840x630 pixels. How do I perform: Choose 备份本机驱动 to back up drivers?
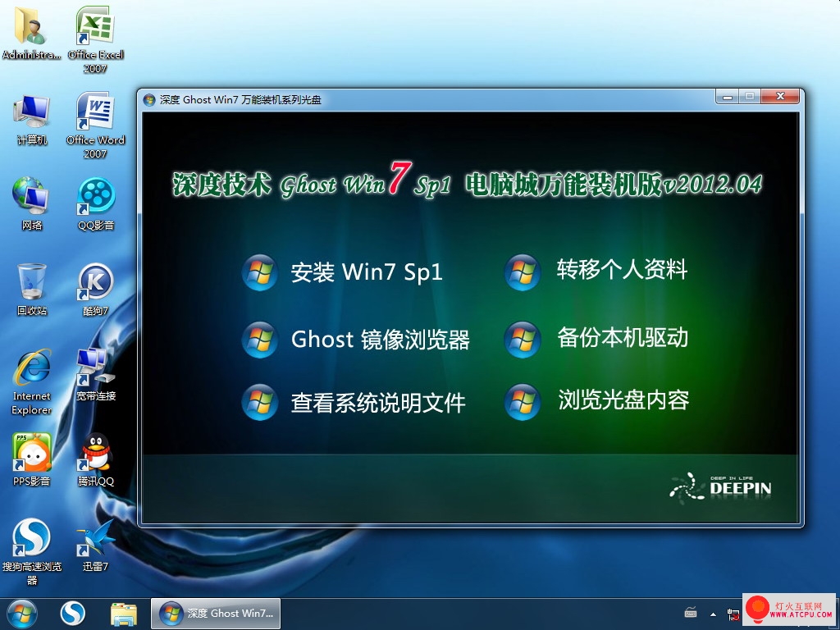click(596, 339)
